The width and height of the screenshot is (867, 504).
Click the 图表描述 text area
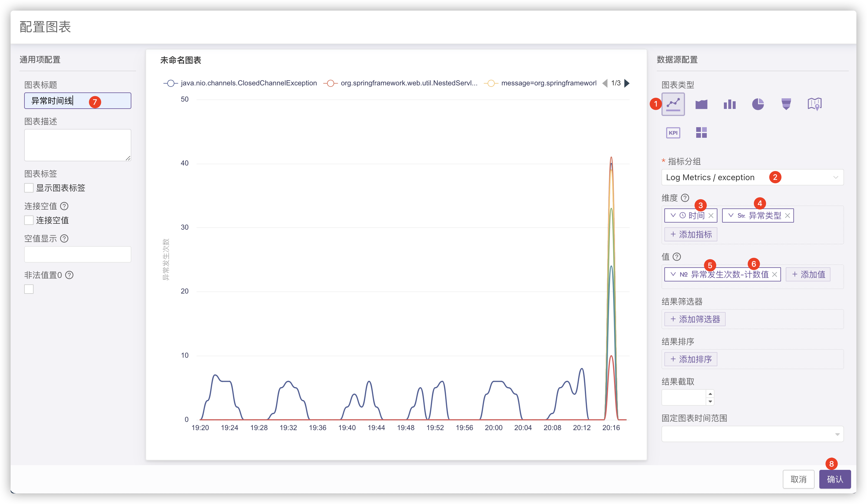(77, 145)
